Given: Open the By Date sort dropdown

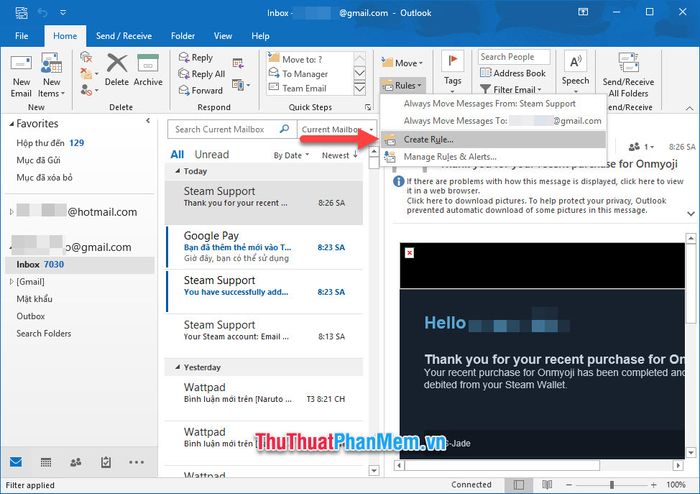Looking at the screenshot, I should (291, 155).
